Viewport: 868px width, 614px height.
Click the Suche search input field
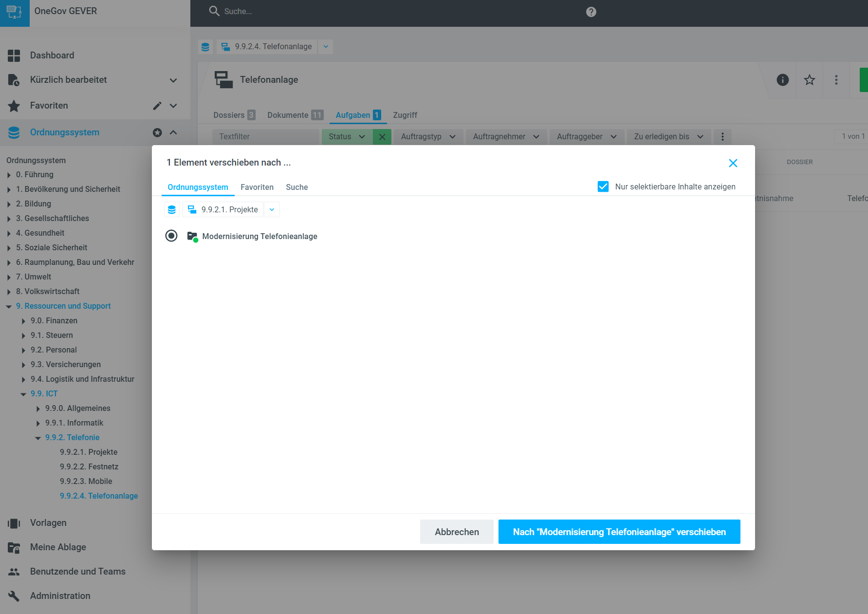pyautogui.click(x=341, y=11)
